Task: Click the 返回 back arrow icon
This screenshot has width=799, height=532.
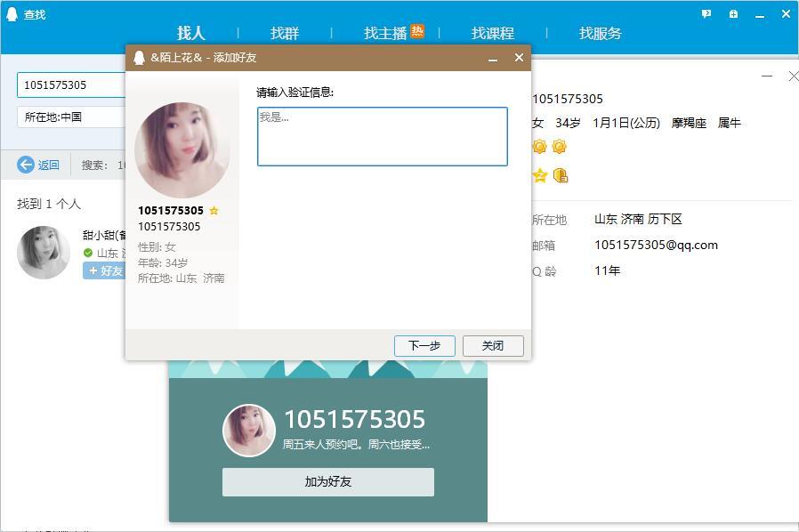Action: click(x=26, y=165)
